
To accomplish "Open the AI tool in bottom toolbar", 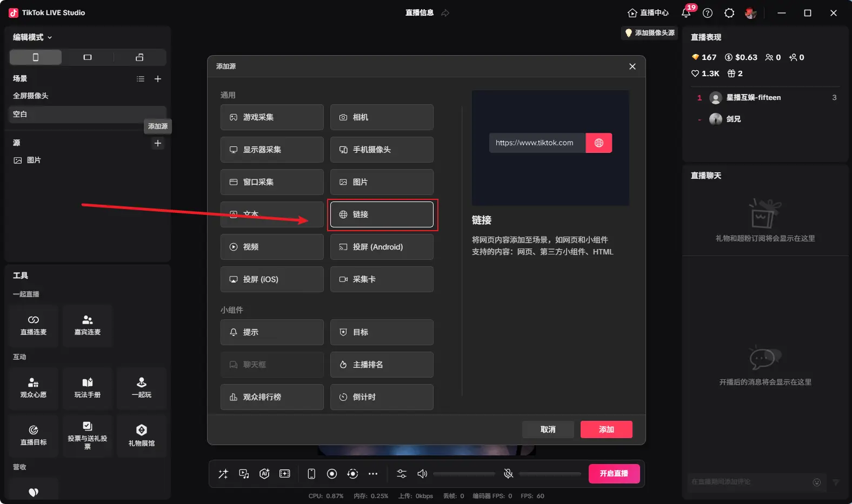I will point(264,474).
